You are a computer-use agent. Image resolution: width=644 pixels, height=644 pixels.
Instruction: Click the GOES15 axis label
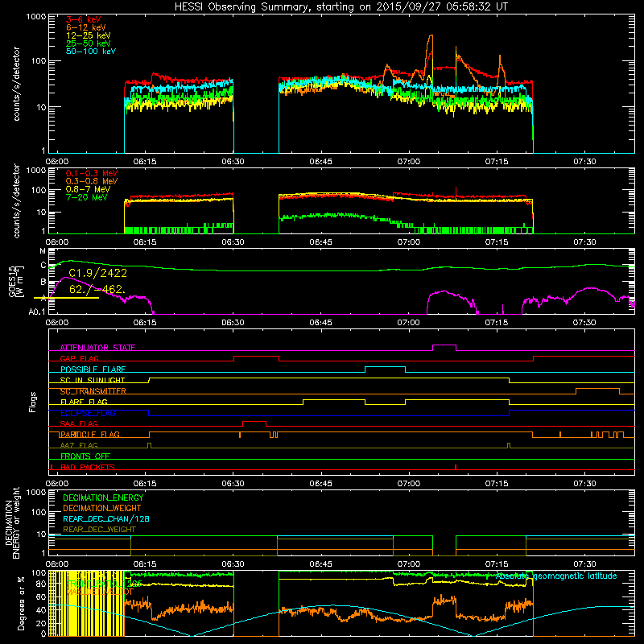pos(12,281)
